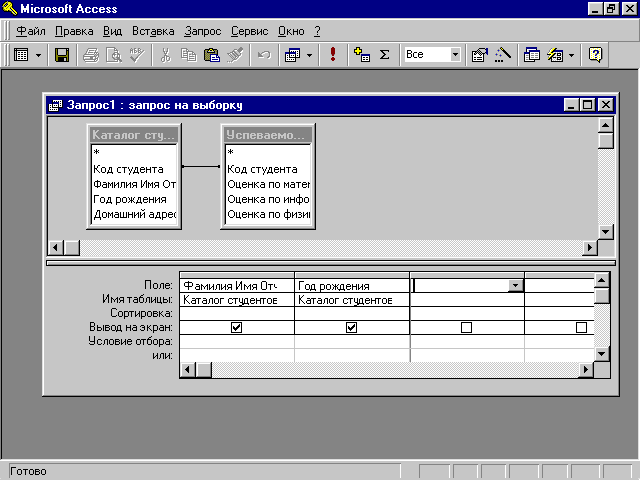640x480 pixels.
Task: Click the Access key icon in title bar
Action: [x=9, y=9]
